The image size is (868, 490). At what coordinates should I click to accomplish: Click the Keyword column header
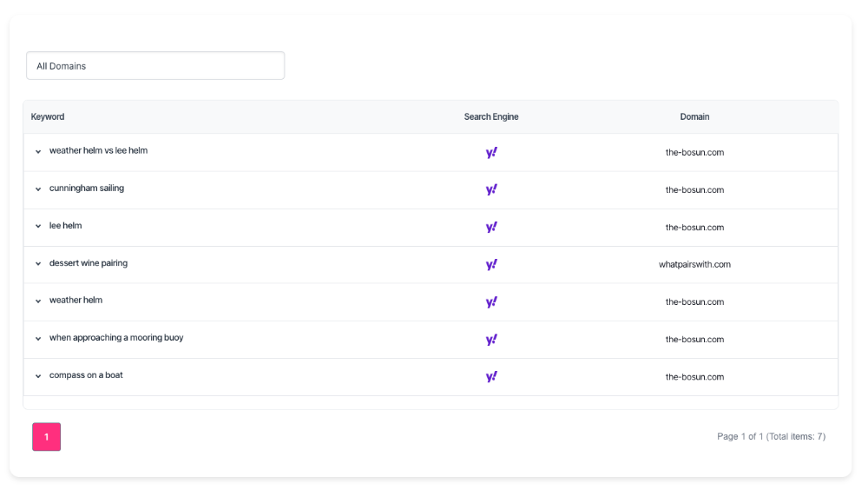48,116
